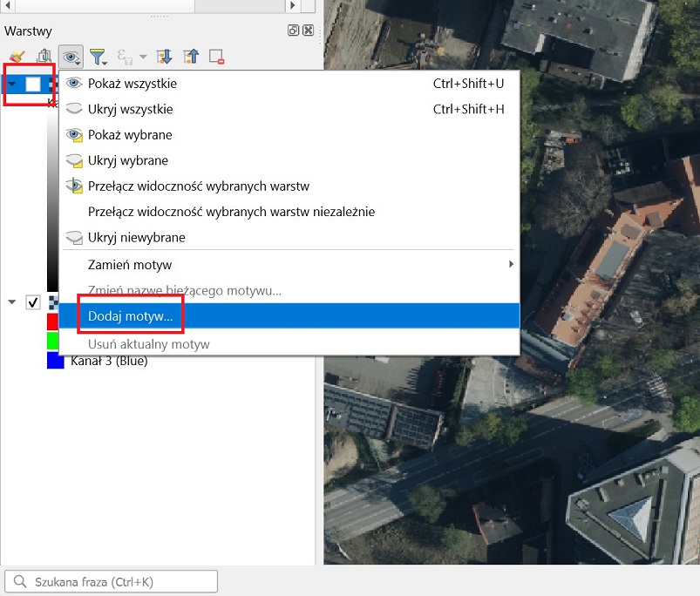
Task: Select Pokaż wybrane menu item
Action: (x=289, y=135)
